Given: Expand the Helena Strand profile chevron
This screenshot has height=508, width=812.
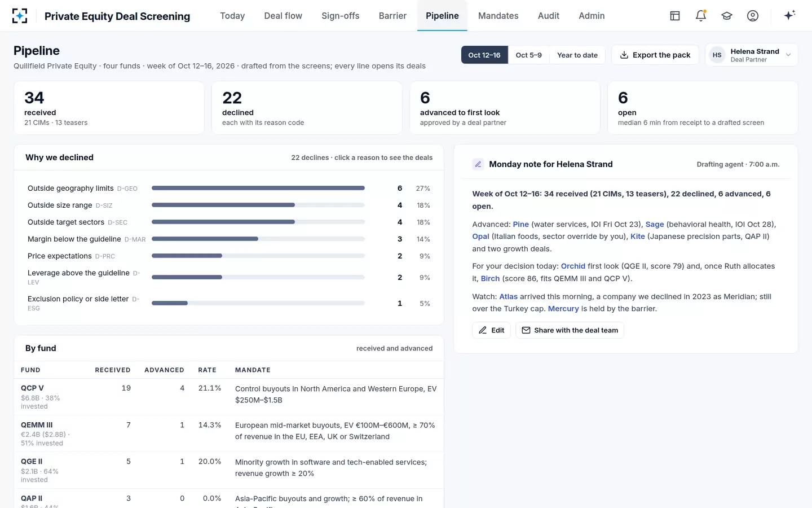Looking at the screenshot, I should (x=788, y=55).
